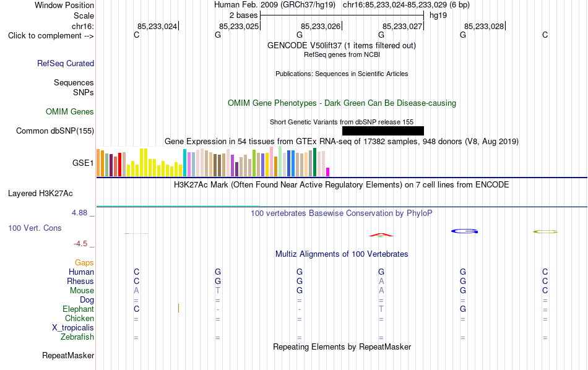Click Repeating Elements by RepeatMasker title

tap(342, 346)
